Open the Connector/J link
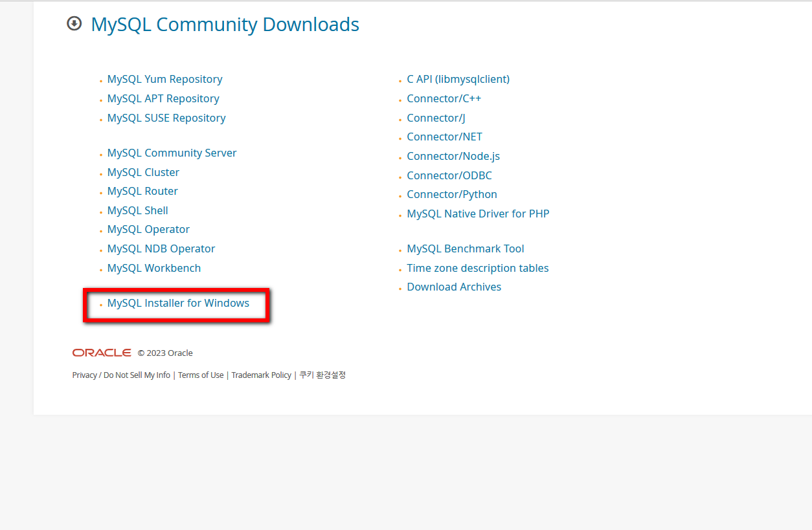Viewport: 812px width, 530px height. click(436, 118)
